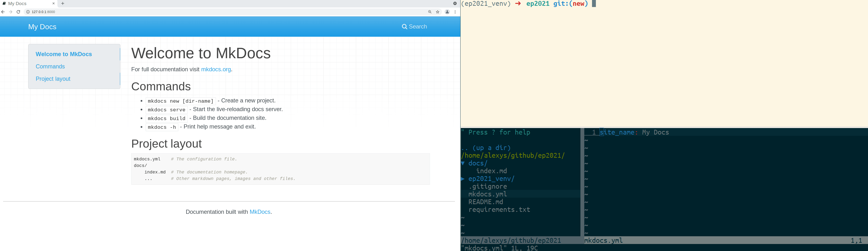Viewport: 868px width, 251px height.
Task: Select mkdocs.yml in the file tree
Action: click(x=488, y=194)
